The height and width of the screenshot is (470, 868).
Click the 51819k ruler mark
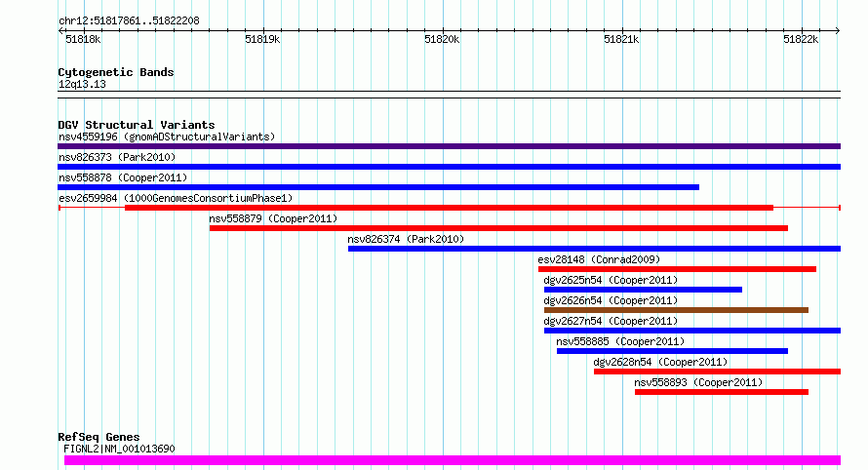tap(262, 39)
